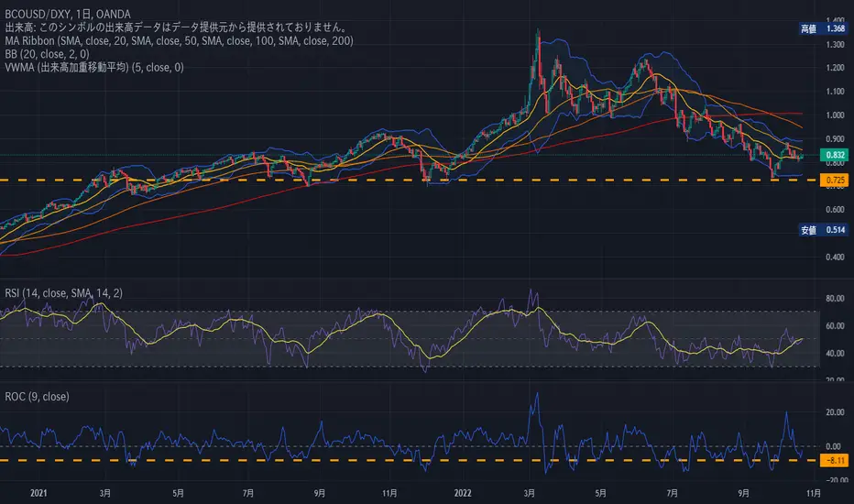854x504 pixels.
Task: Click the 2022 time axis label
Action: [463, 493]
